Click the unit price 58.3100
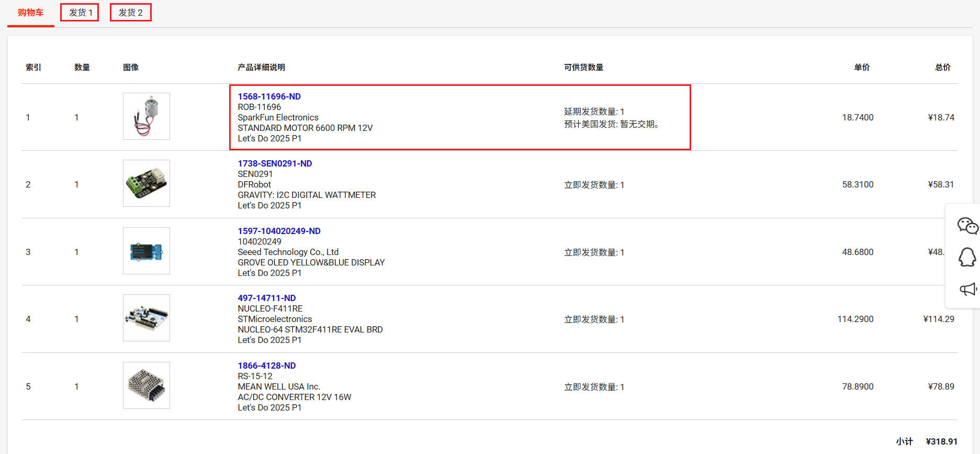The height and width of the screenshot is (454, 980). (858, 184)
